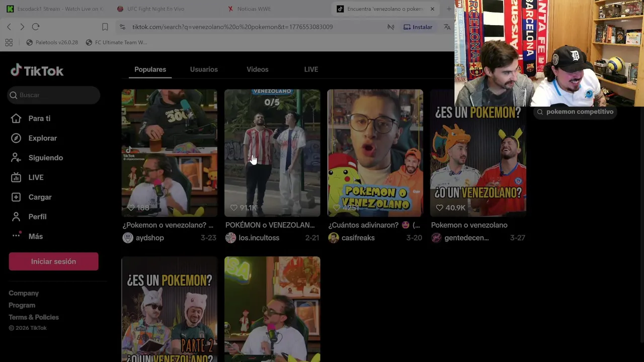Bookmark page with bookmark icon
Screen dimensions: 644x362
point(105,27)
